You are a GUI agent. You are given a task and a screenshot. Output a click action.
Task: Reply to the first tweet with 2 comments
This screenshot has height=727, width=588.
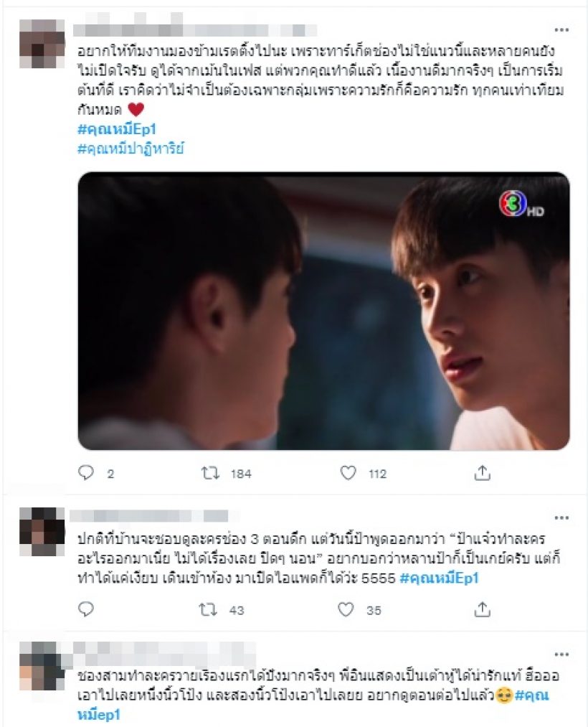pos(86,473)
